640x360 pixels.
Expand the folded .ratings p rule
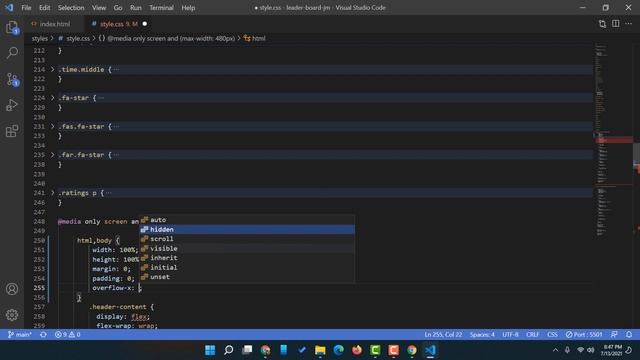[x=52, y=193]
